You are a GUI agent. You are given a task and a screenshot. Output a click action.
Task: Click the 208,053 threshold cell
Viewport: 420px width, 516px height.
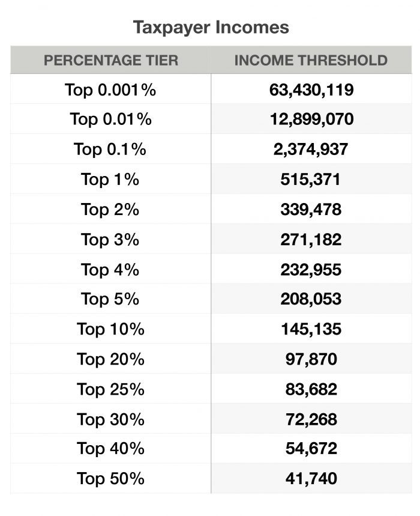pyautogui.click(x=310, y=299)
